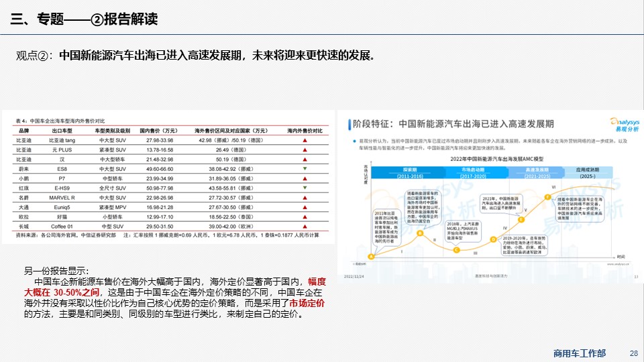Click the 2022/11/24 date on the embedded chart
644x362 pixels.
tap(354, 276)
